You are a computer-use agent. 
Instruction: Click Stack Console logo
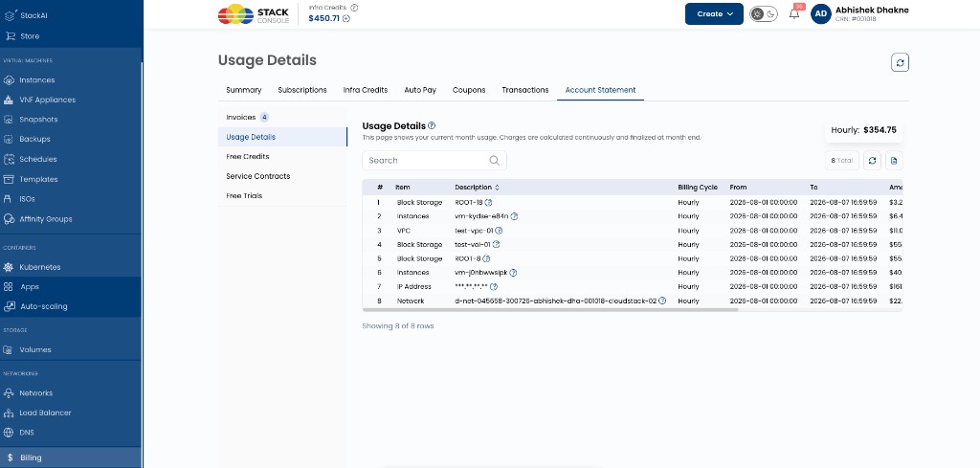click(x=253, y=13)
